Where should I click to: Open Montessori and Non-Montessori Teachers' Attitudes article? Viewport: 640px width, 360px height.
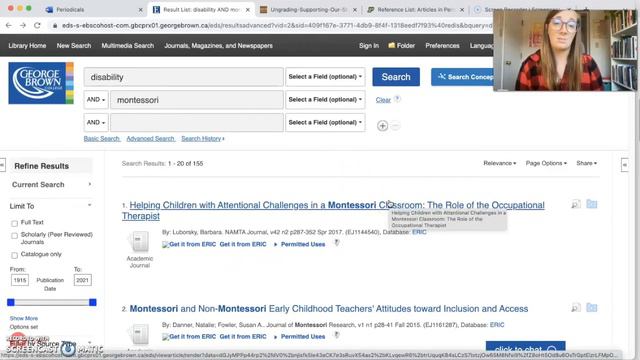[x=329, y=309]
